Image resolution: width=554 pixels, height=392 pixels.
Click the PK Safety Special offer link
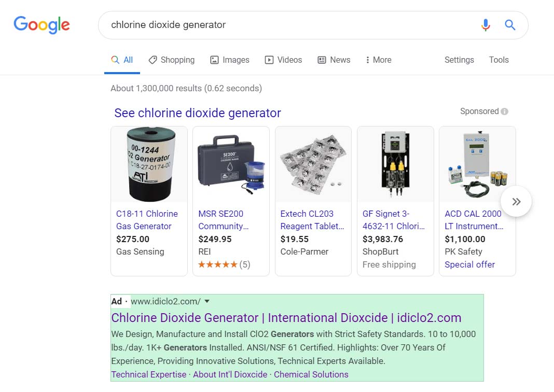pos(469,264)
